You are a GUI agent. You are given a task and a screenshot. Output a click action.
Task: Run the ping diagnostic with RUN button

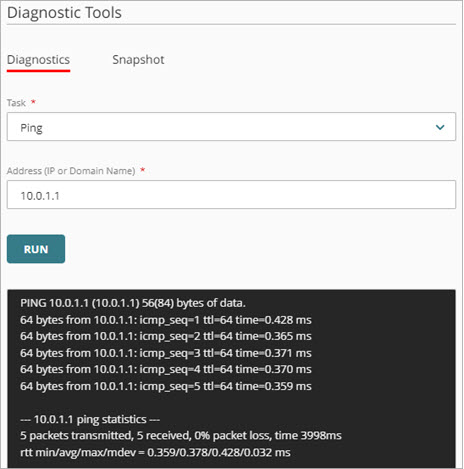(36, 249)
